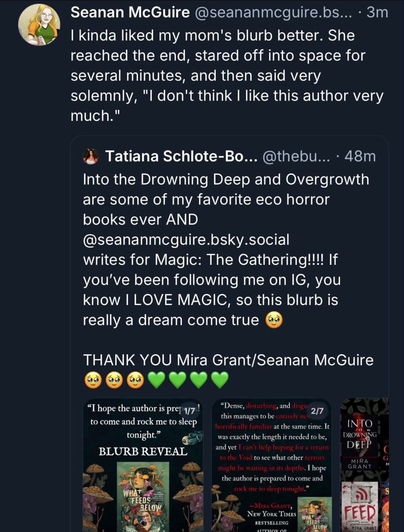Open Tatiana Schlote-Bo's display name

(181, 156)
